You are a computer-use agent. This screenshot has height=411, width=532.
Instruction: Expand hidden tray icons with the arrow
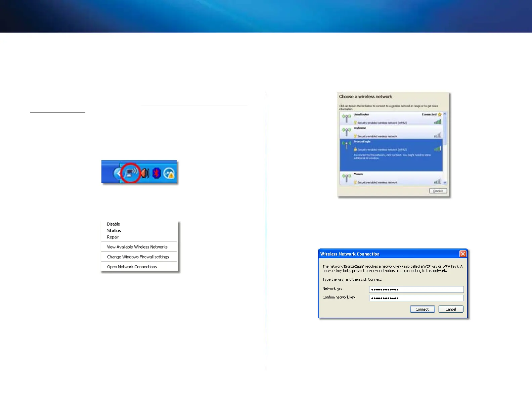pos(118,174)
